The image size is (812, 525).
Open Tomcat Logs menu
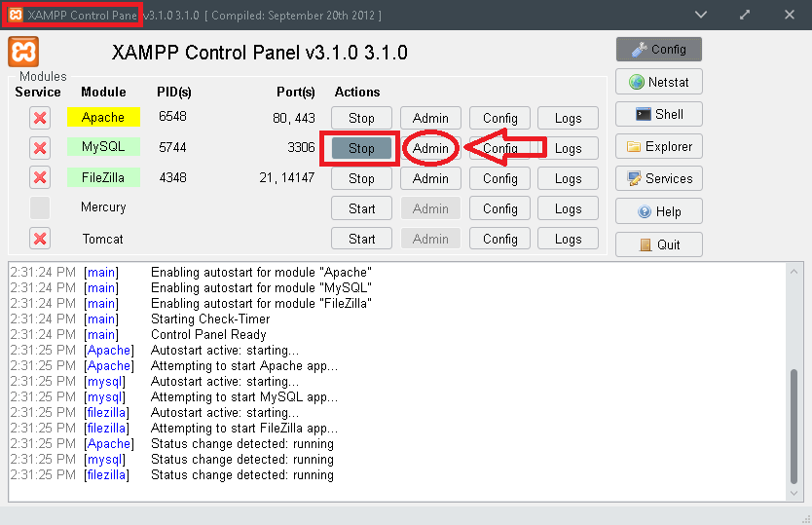(568, 239)
